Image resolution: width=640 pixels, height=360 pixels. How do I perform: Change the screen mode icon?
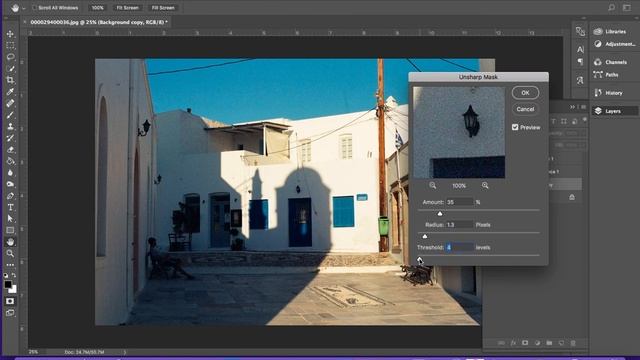pos(10,313)
